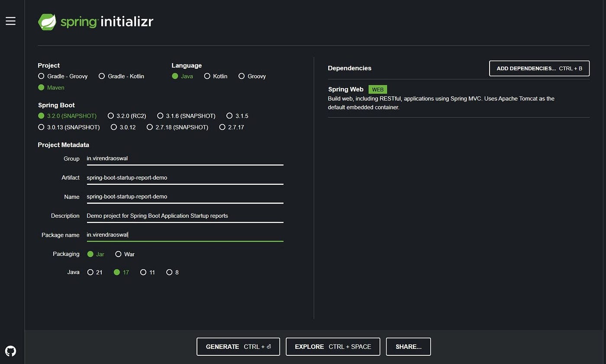Set packaging to Jar
Image resolution: width=606 pixels, height=364 pixels.
96,254
